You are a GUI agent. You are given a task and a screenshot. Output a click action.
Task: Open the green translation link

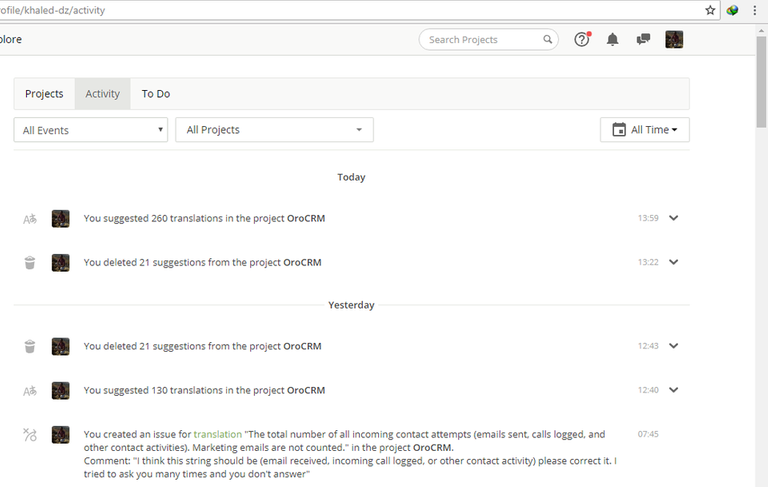pyautogui.click(x=217, y=435)
